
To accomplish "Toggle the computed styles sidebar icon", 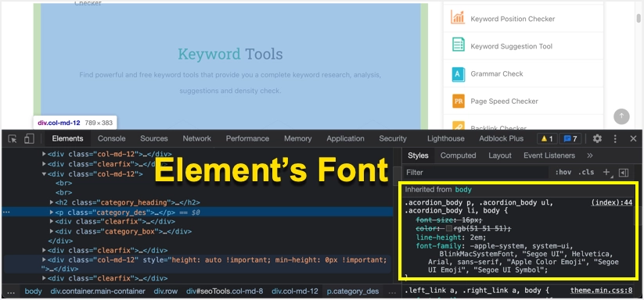I will [624, 173].
